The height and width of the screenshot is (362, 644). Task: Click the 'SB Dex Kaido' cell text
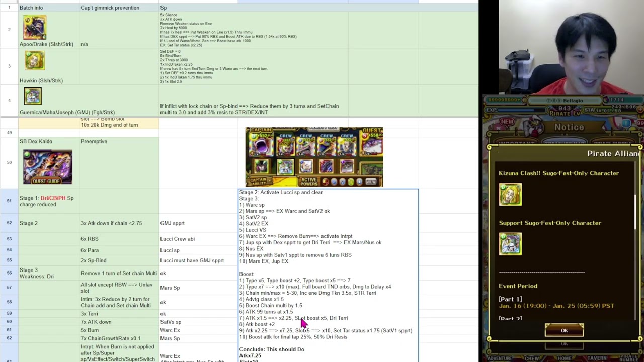[x=36, y=141]
